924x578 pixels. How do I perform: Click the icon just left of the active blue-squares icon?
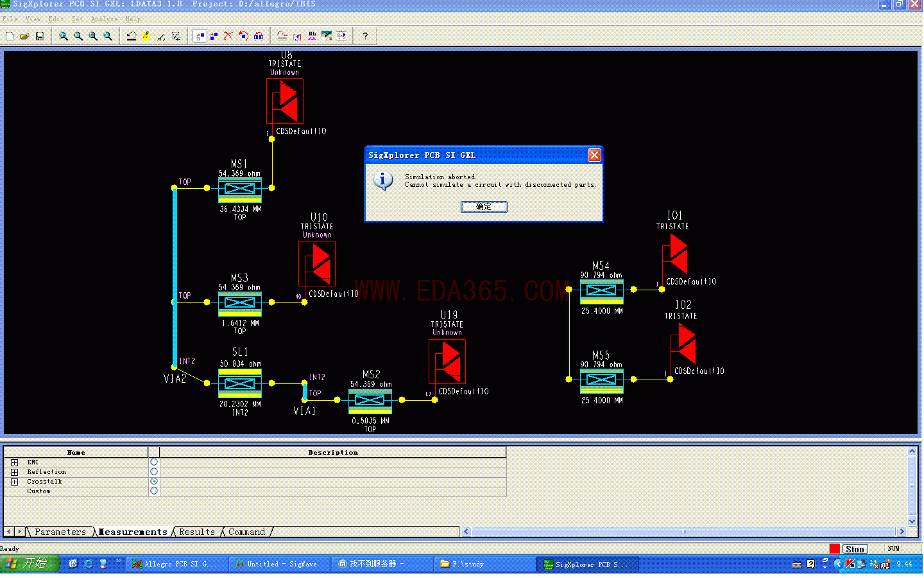176,36
